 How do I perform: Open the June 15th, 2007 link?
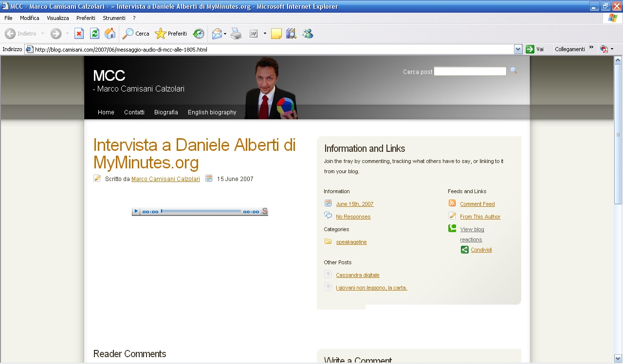click(x=355, y=204)
